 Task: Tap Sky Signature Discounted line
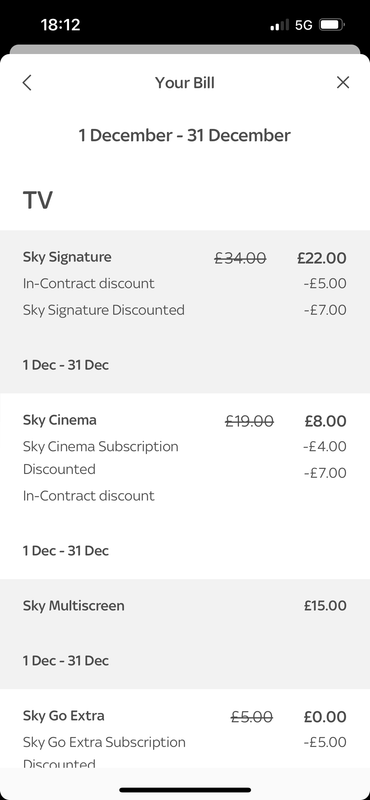click(x=104, y=310)
